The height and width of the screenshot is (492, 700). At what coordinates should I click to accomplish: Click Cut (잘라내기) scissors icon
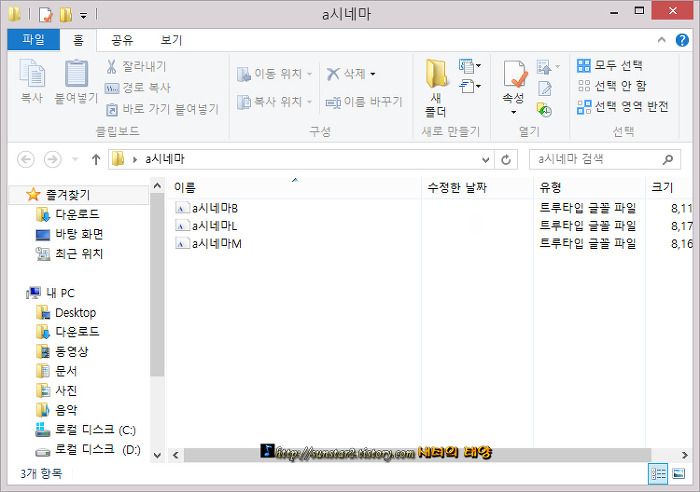[x=111, y=67]
